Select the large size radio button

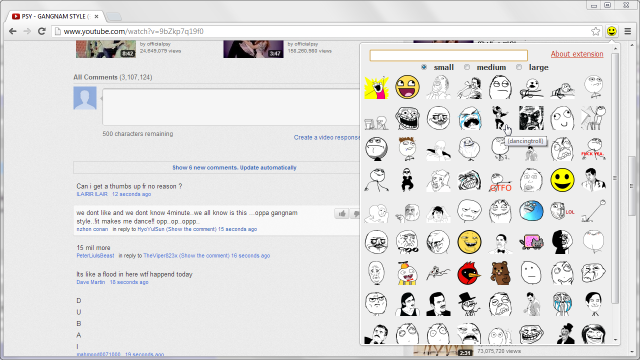click(x=519, y=67)
